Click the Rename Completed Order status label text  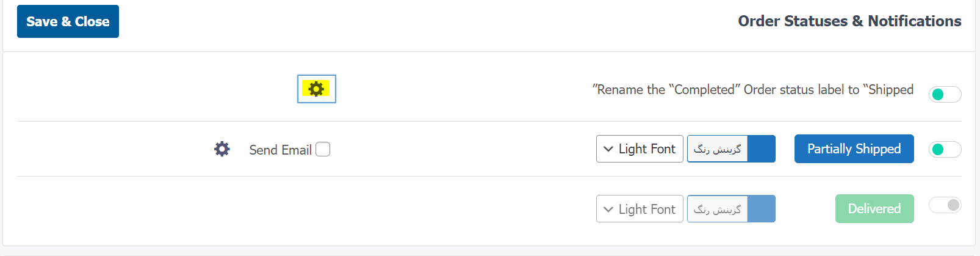pyautogui.click(x=753, y=90)
